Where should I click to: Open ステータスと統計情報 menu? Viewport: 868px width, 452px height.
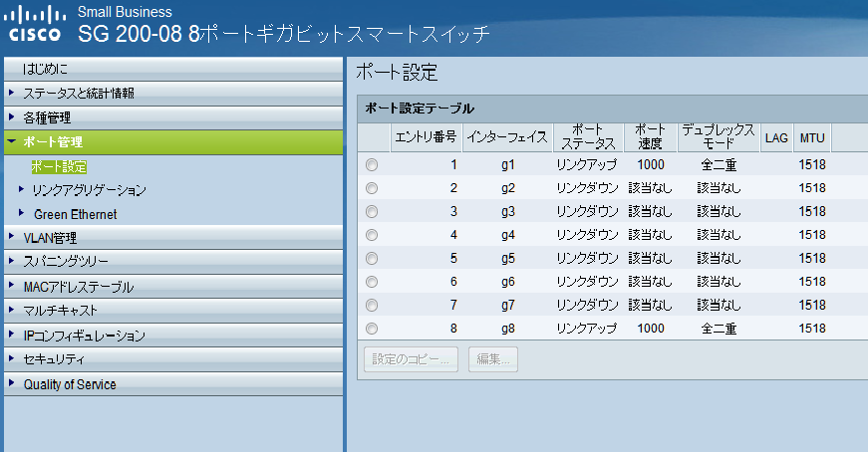coord(173,93)
